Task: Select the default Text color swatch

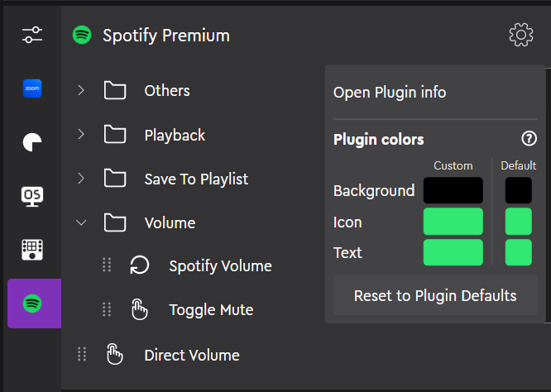Action: point(519,252)
